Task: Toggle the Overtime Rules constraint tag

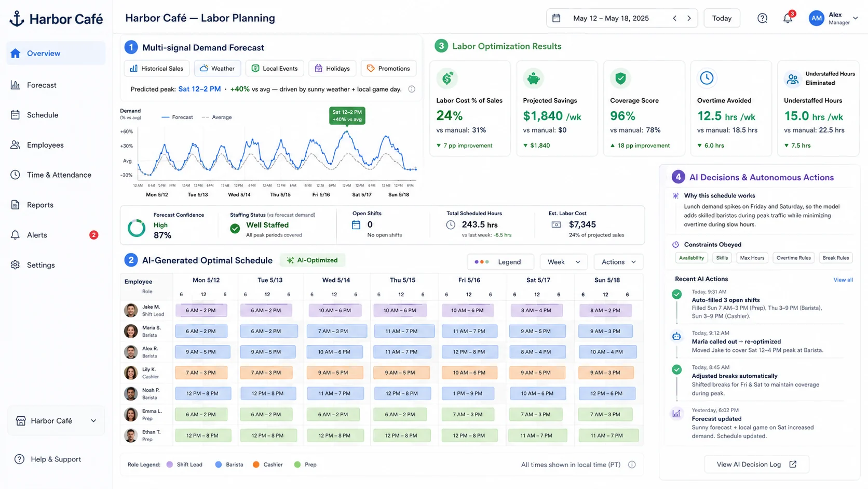Action: click(x=793, y=258)
